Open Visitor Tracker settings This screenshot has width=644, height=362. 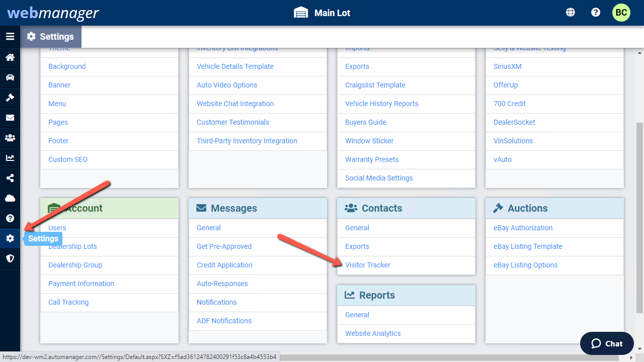click(x=368, y=265)
